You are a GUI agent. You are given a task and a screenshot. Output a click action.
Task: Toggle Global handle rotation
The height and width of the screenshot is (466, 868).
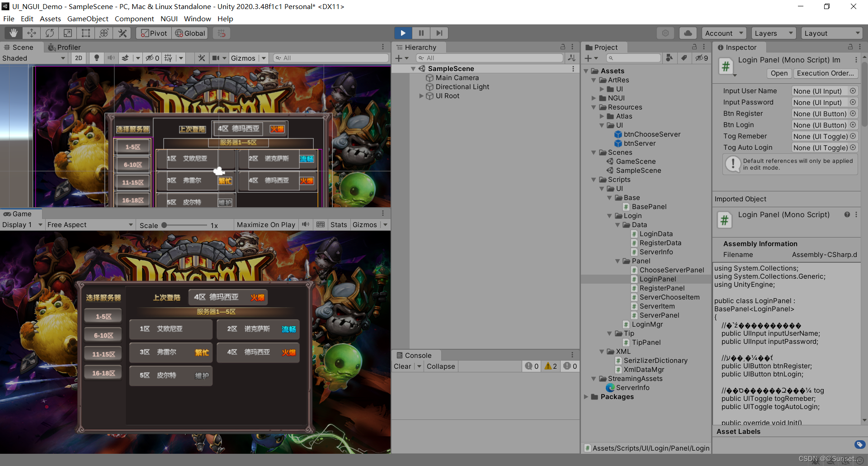pos(190,33)
